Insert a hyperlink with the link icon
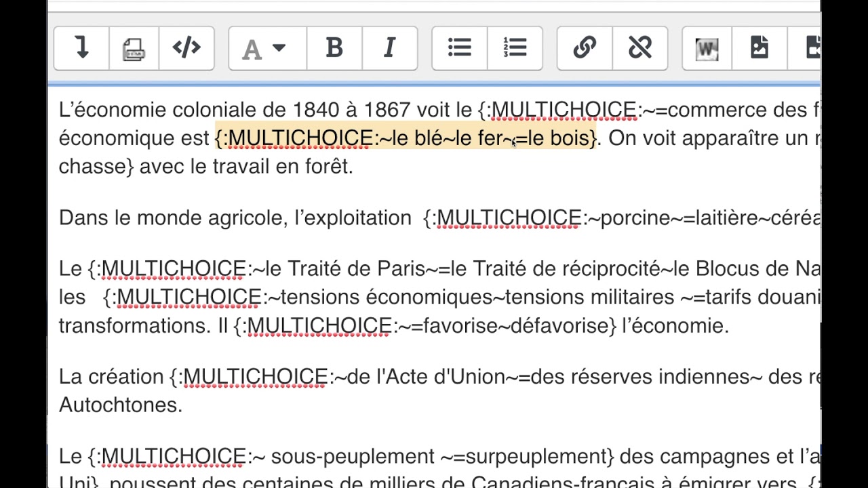The height and width of the screenshot is (488, 868). click(x=585, y=48)
